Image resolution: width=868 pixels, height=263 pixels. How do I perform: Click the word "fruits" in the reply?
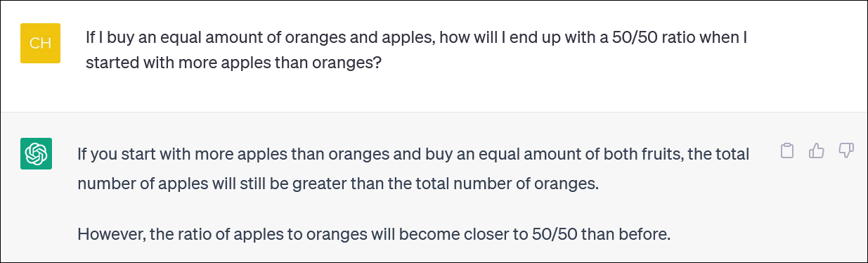[x=660, y=153]
